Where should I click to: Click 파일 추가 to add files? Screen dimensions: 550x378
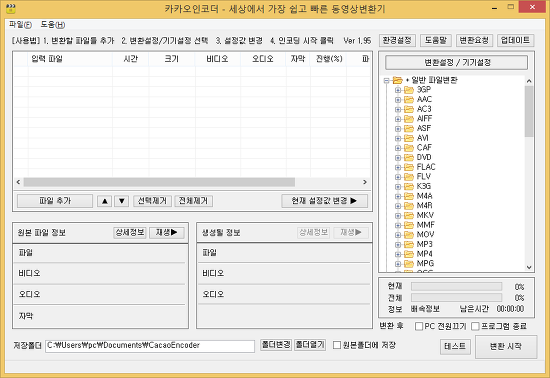click(55, 201)
